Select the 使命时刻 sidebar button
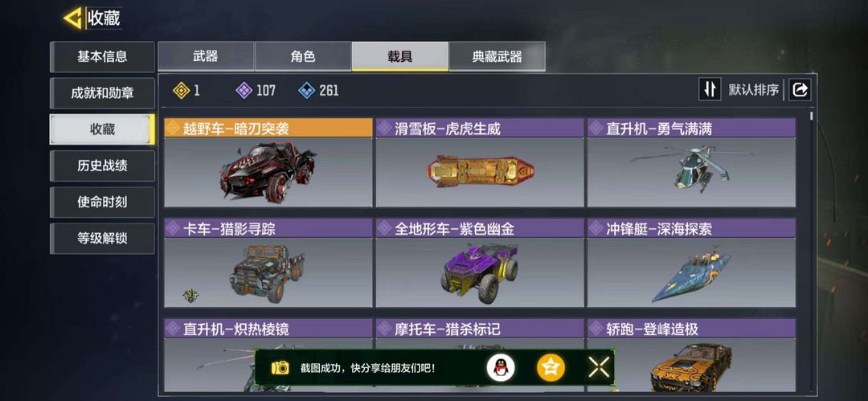The width and height of the screenshot is (868, 401). 102,203
